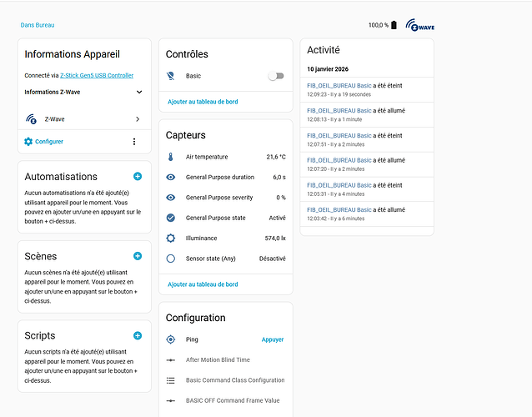Add a scene with the Scènes plus icon
This screenshot has height=417, width=532.
point(138,256)
